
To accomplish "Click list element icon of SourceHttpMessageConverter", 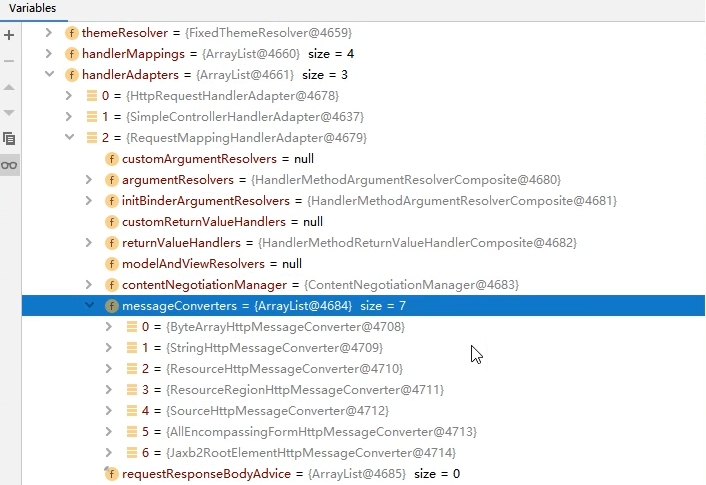I will [131, 411].
